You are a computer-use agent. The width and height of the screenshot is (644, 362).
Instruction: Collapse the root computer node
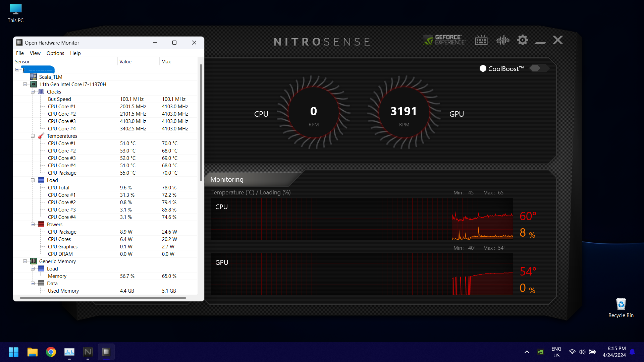pos(17,69)
